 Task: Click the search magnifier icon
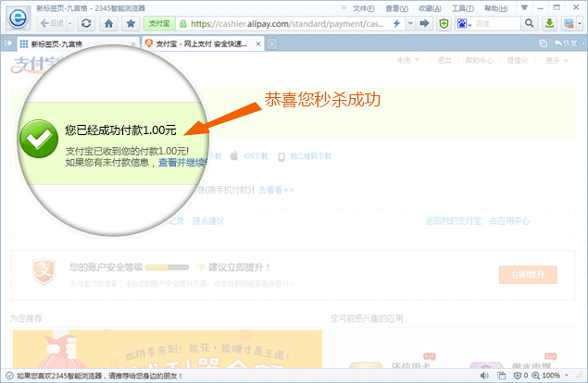(x=531, y=23)
